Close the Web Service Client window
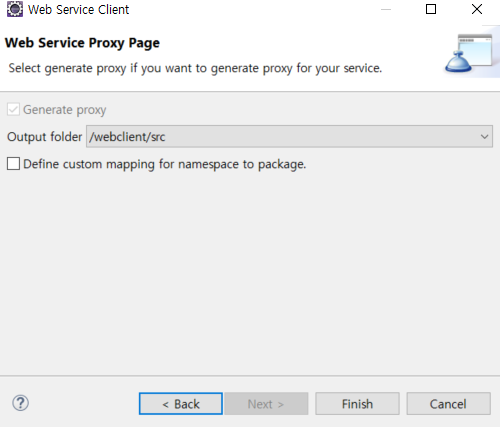 tap(477, 9)
